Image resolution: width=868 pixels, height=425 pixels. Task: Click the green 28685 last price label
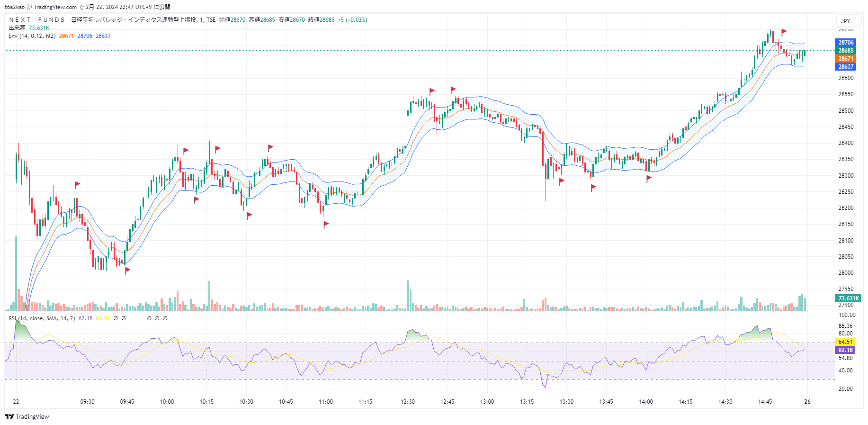click(x=846, y=51)
